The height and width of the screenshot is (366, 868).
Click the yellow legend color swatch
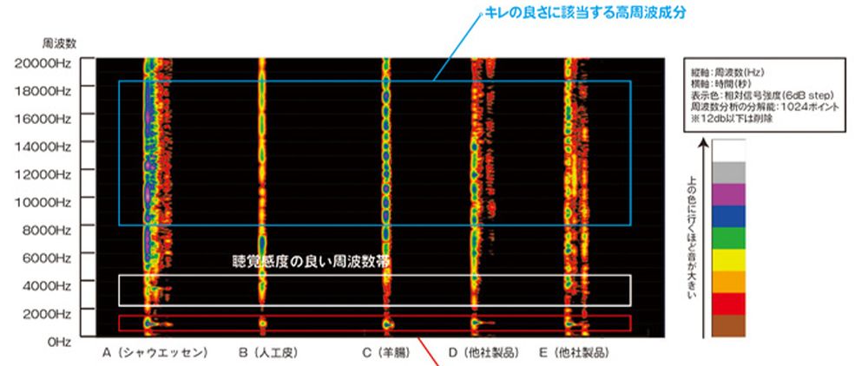pyautogui.click(x=730, y=261)
